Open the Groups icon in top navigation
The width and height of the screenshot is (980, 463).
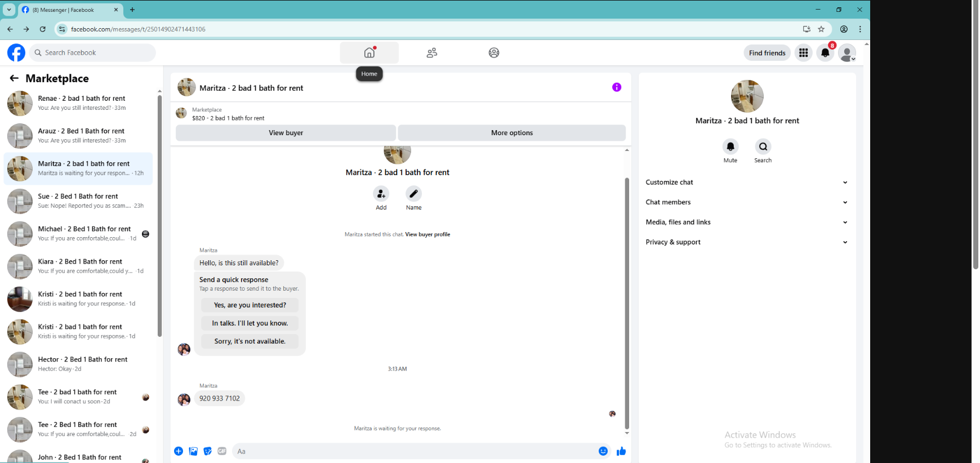tap(494, 52)
